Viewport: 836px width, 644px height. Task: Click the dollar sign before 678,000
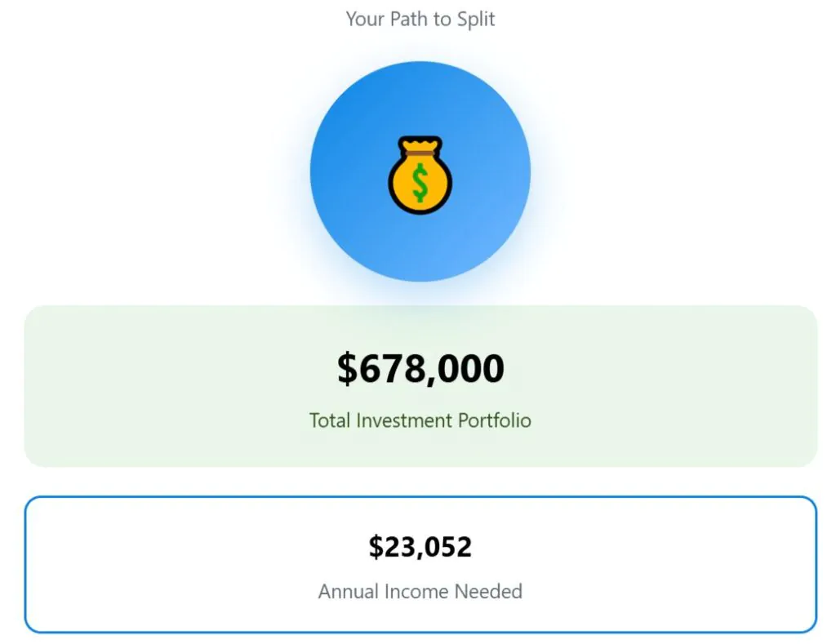click(x=347, y=369)
